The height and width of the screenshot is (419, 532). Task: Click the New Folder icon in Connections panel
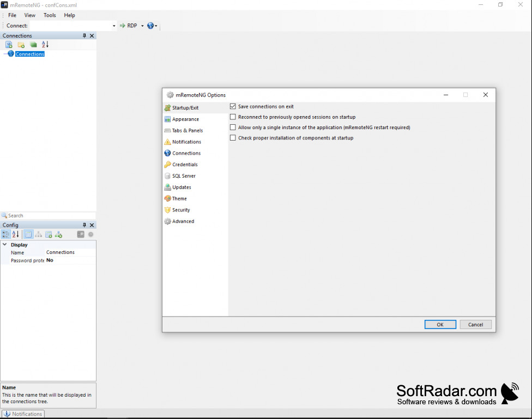point(21,45)
